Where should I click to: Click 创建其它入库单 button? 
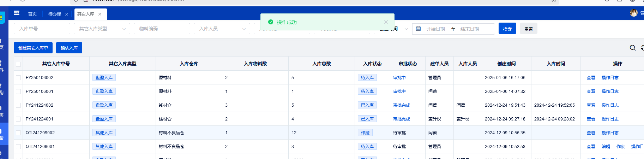[33, 48]
